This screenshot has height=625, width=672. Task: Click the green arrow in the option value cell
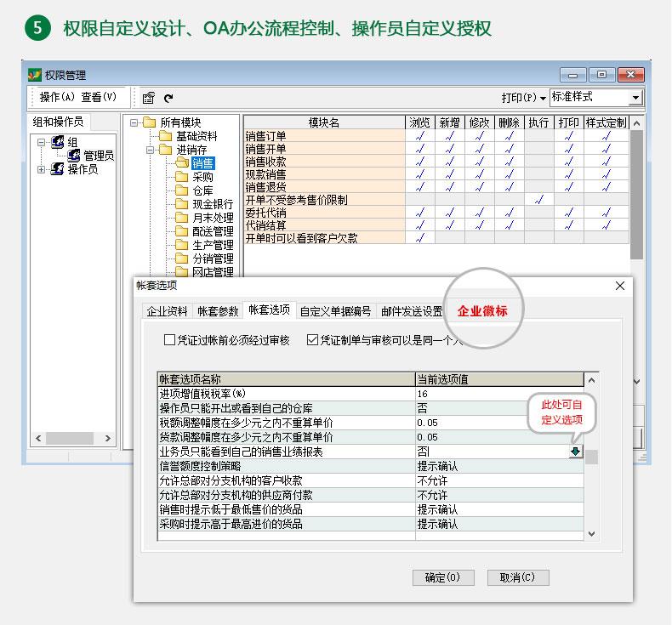pos(576,452)
